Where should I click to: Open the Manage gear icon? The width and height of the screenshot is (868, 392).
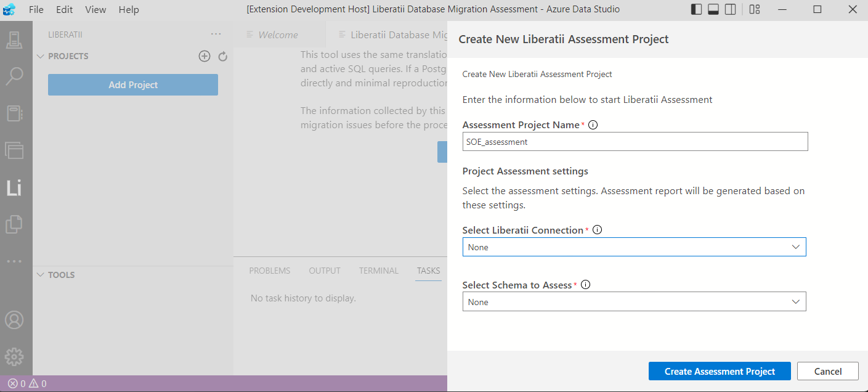point(14,356)
